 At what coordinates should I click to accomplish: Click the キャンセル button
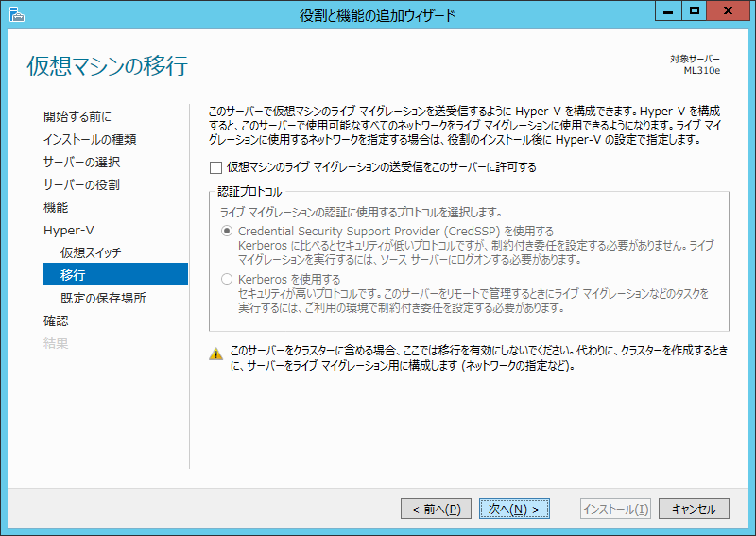pyautogui.click(x=694, y=509)
